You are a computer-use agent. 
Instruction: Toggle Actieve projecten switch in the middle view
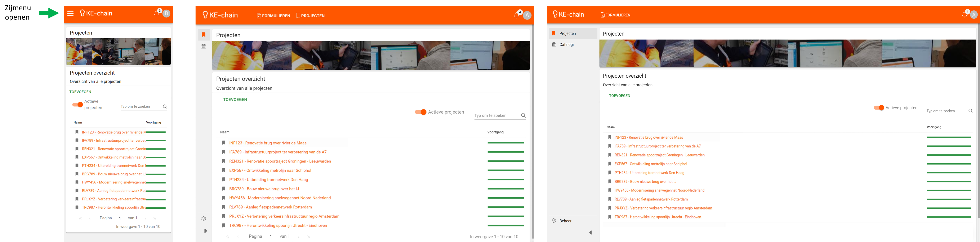click(421, 112)
